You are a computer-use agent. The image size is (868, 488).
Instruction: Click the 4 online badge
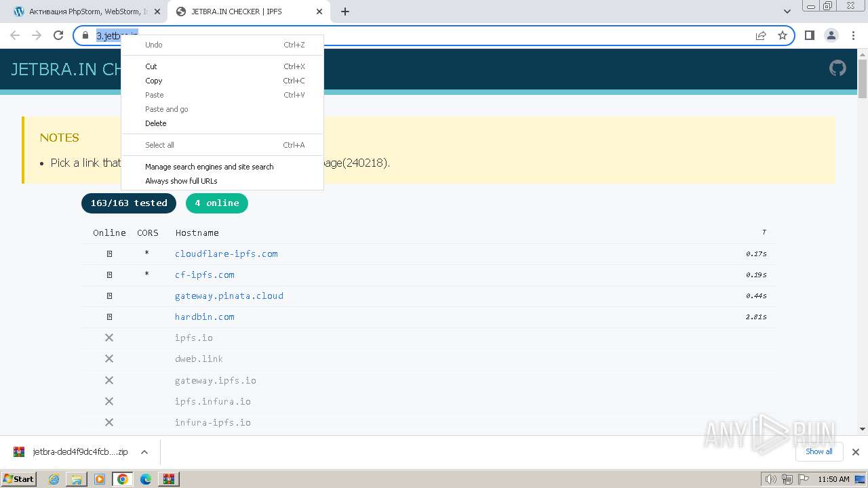coord(217,203)
